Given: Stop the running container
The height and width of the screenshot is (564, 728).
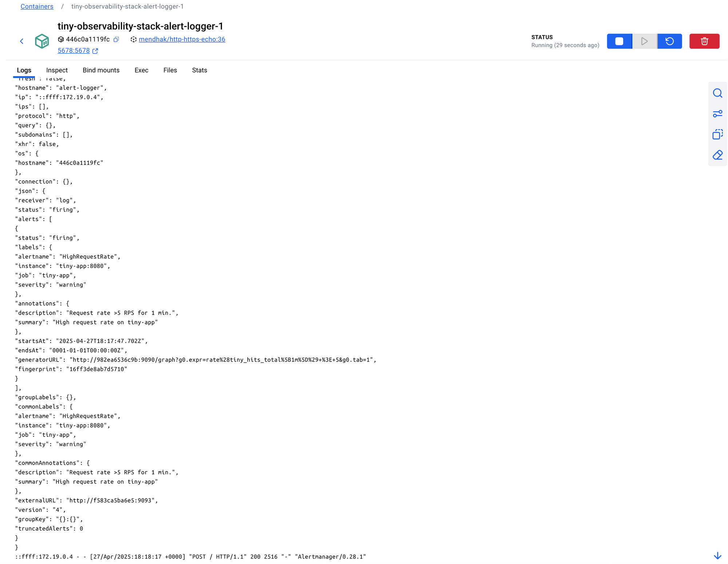Looking at the screenshot, I should 619,41.
